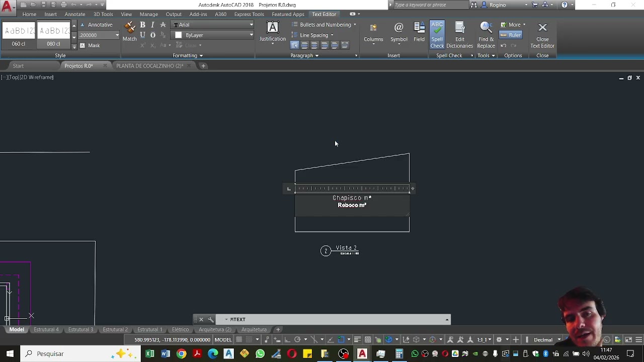The image size is (644, 362).
Task: Expand the Formatting panel
Action: [188, 55]
